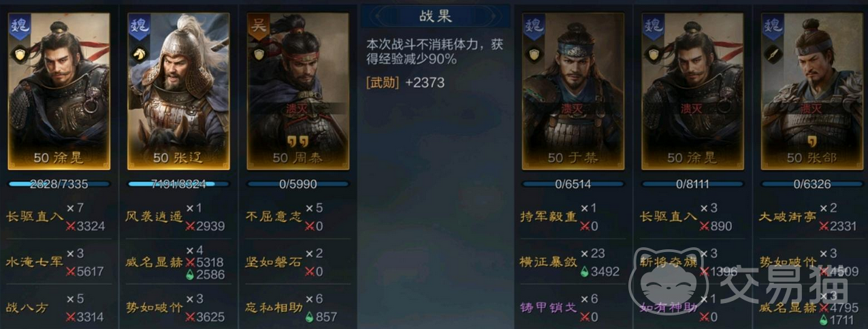The height and width of the screenshot is (329, 868).
Task: Open the defeated 周泰 portrait card
Action: pyautogui.click(x=298, y=91)
